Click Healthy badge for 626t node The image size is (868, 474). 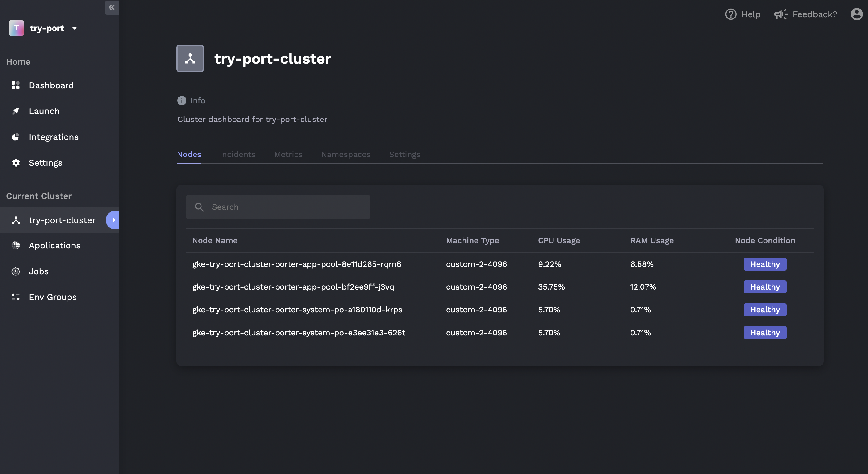click(x=765, y=332)
